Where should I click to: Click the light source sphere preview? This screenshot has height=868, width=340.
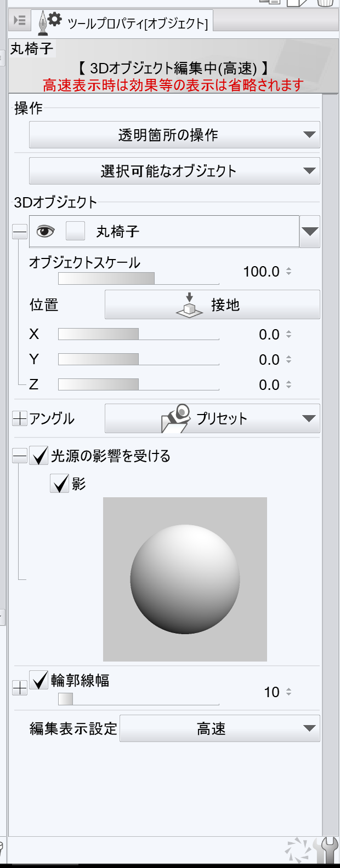[x=185, y=579]
